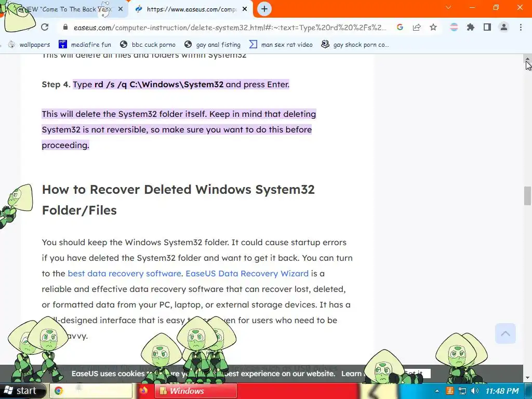Click the "Step 4." label

(56, 84)
